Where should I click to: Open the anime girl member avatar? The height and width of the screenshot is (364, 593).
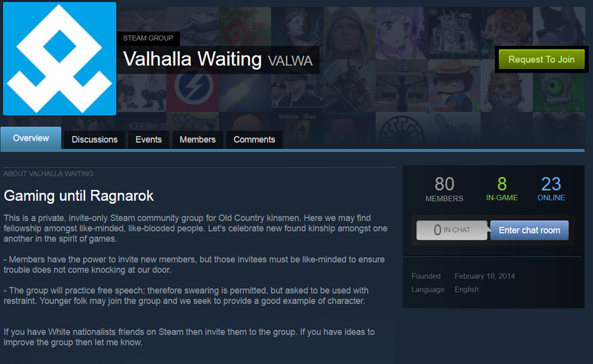point(402,33)
